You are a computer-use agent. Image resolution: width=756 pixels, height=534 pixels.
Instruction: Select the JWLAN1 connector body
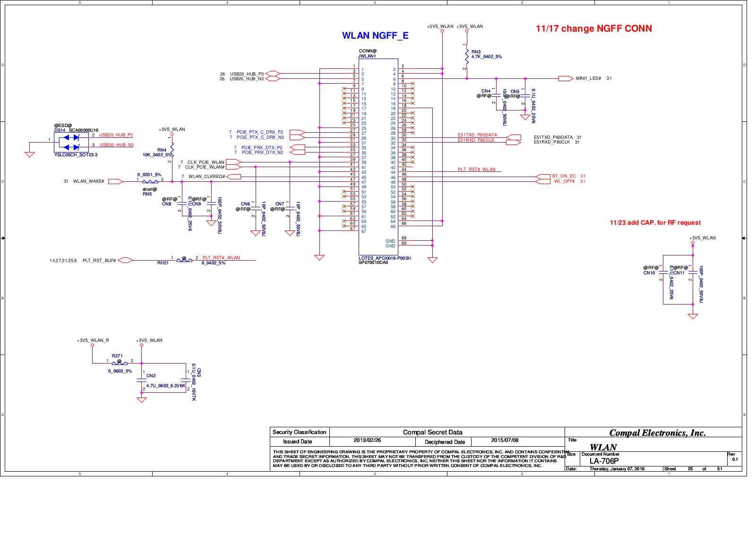pyautogui.click(x=378, y=156)
